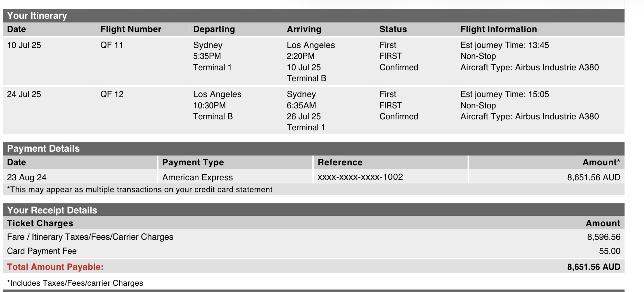Click the 10 Jul 25 departure date

click(24, 45)
